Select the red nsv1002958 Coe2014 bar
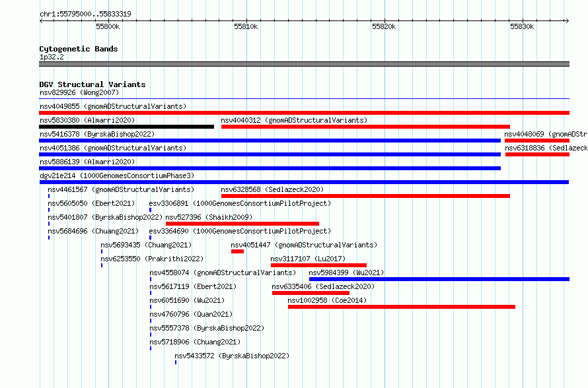 click(x=402, y=307)
